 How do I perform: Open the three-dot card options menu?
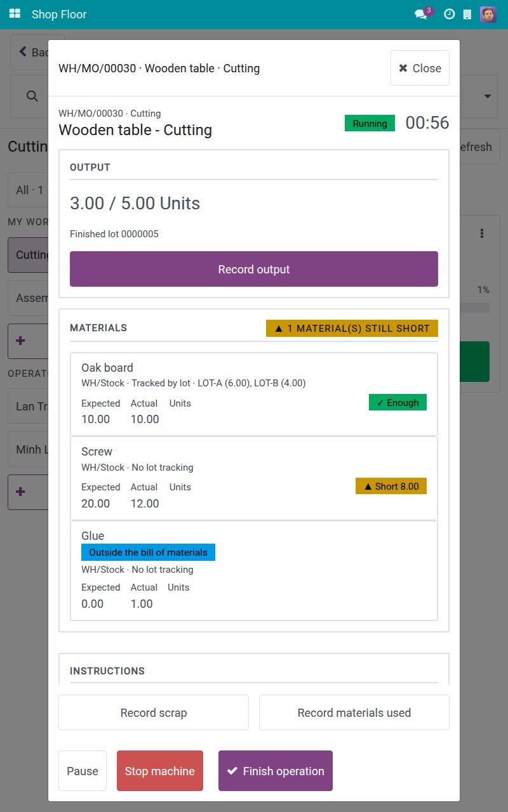coord(482,233)
